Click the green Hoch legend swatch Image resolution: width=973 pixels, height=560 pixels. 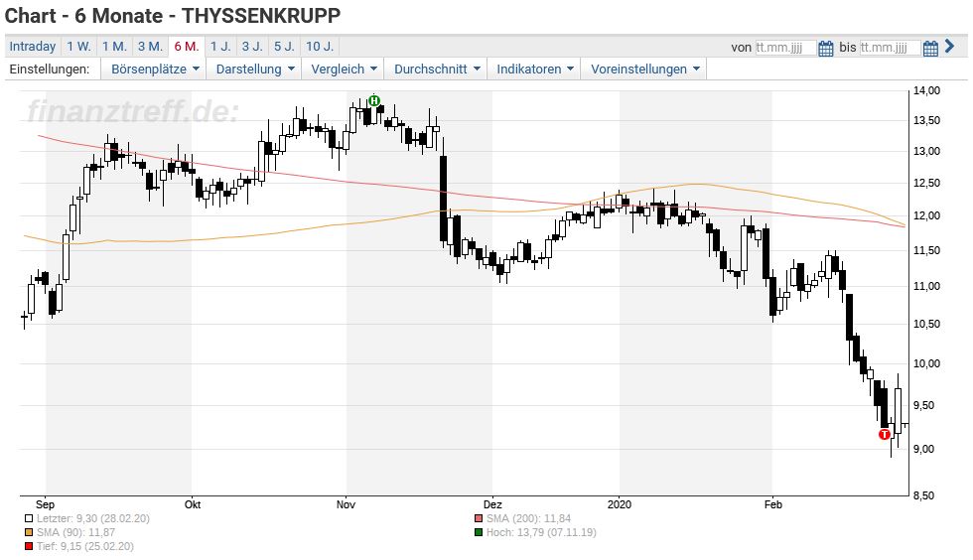[479, 532]
